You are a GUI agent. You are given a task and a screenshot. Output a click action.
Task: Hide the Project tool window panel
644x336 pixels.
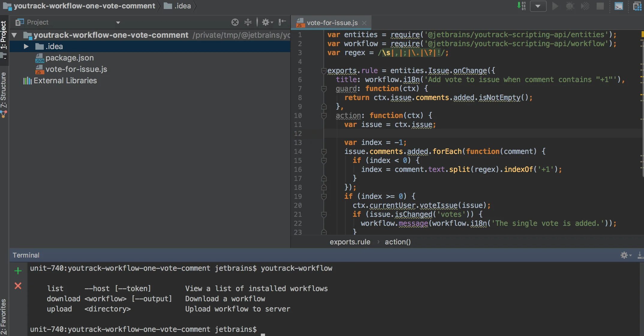[x=282, y=22]
